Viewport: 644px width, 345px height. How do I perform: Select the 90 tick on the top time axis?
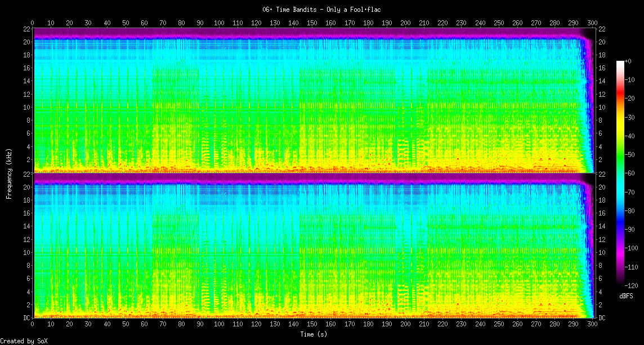point(200,23)
